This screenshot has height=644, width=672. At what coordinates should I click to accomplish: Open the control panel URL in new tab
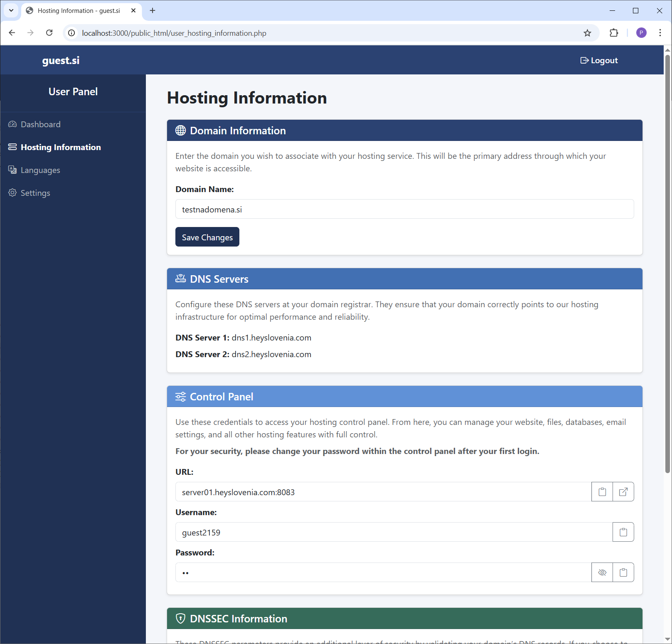[x=623, y=492]
